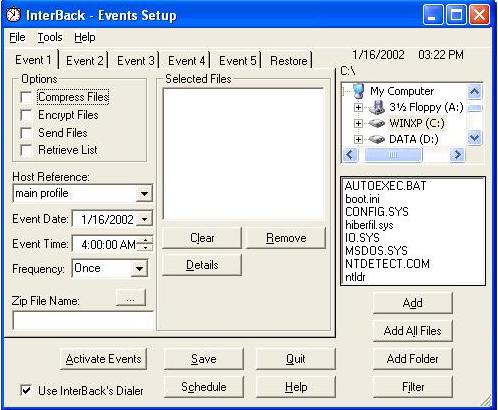Click inside the Selected Files list box
498x410 pixels.
click(x=243, y=153)
